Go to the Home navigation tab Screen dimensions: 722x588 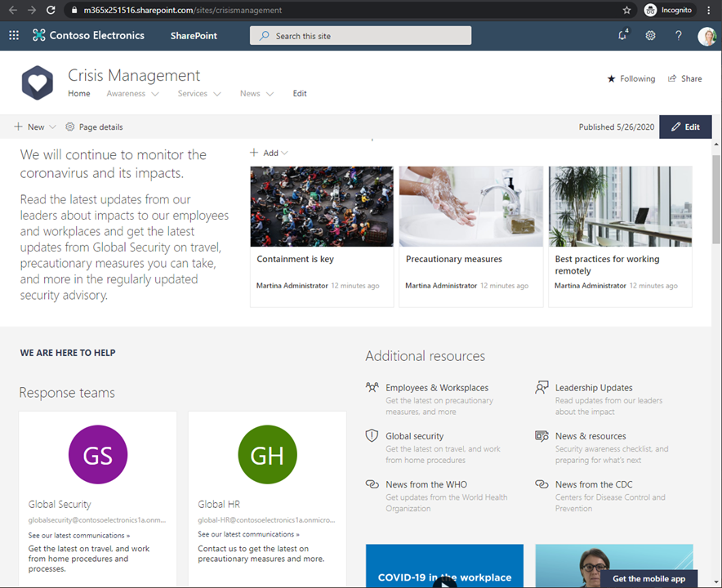(79, 94)
